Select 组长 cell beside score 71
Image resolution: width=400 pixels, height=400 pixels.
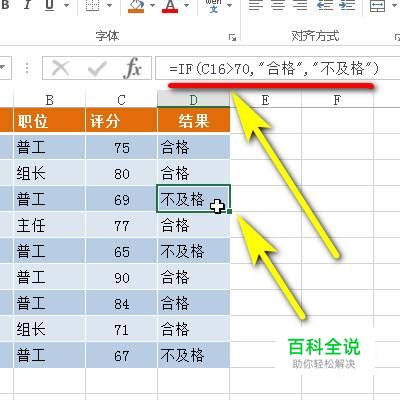pos(49,329)
